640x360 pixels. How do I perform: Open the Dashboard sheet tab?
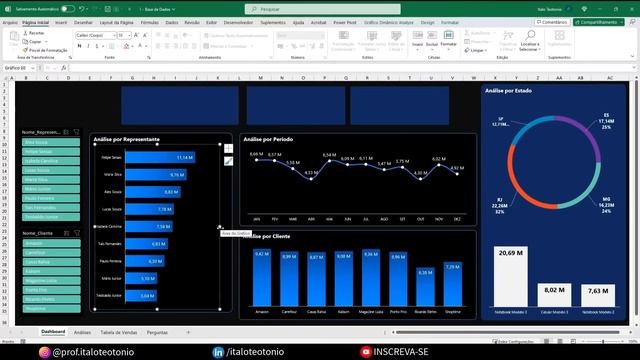[53, 332]
